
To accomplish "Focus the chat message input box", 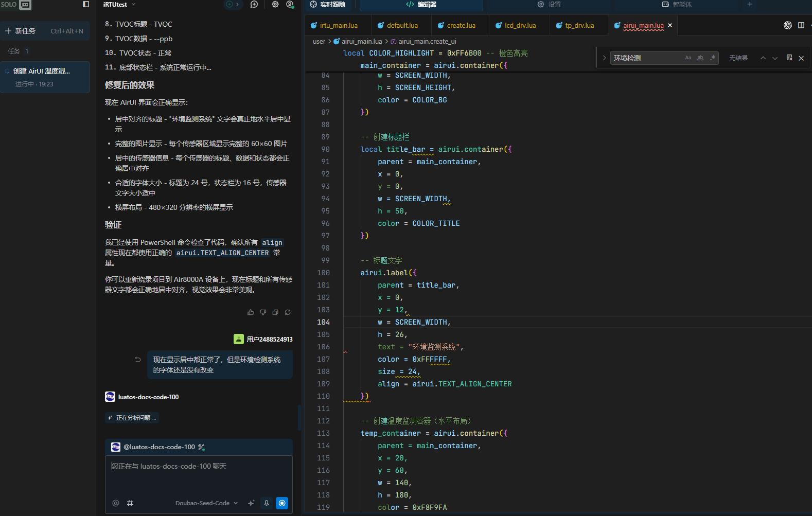I will coord(199,474).
